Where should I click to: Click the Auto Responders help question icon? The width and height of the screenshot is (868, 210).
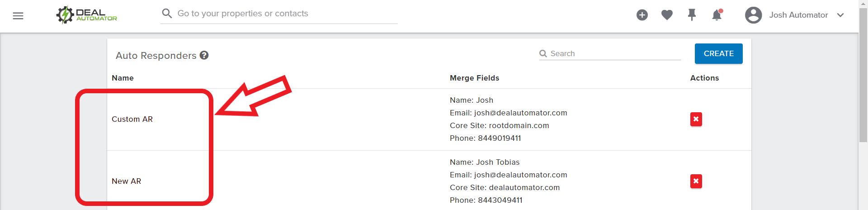pos(204,55)
